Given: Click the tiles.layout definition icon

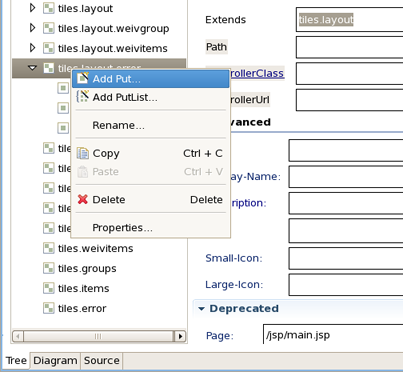Looking at the screenshot, I should click(49, 8).
